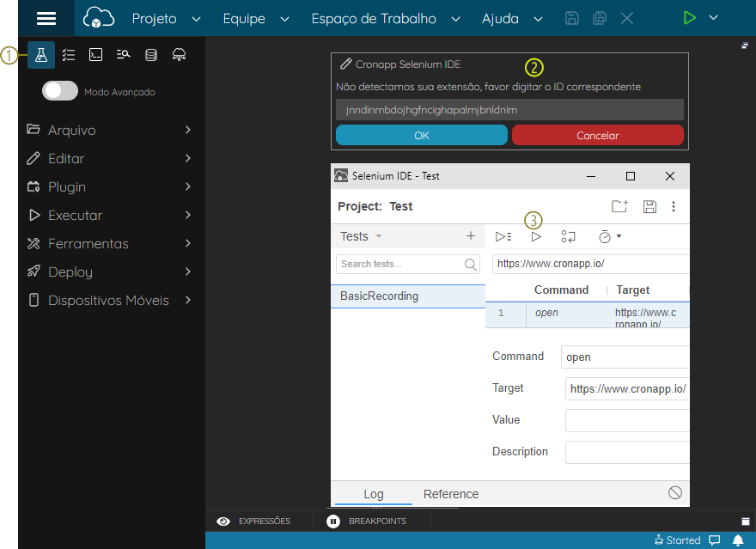Select the test flask icon in sidebar

pyautogui.click(x=41, y=55)
